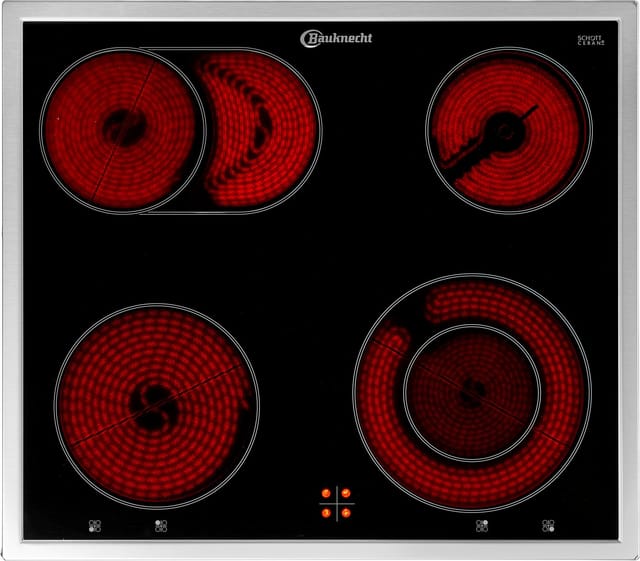Select the rear-right cooking zone
The width and height of the screenshot is (640, 561).
[x=509, y=130]
